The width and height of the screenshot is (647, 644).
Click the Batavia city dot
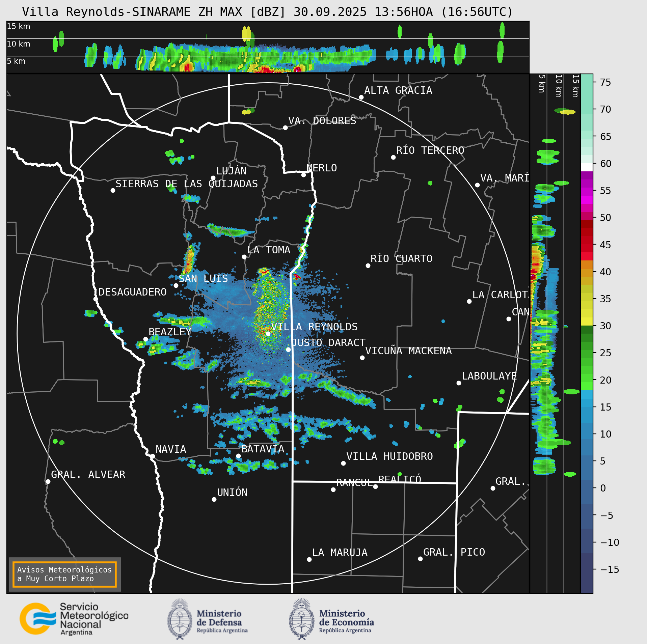click(x=238, y=456)
